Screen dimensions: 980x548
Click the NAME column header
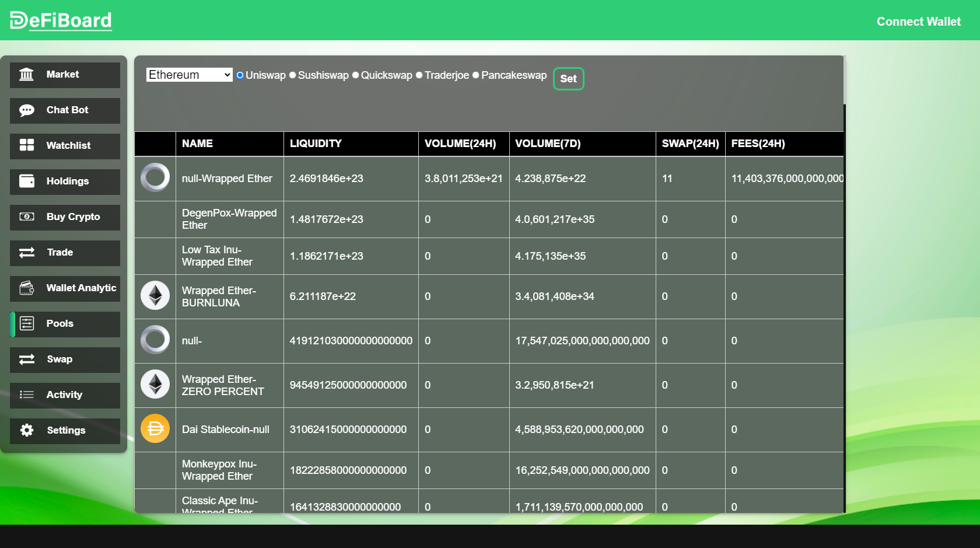230,144
